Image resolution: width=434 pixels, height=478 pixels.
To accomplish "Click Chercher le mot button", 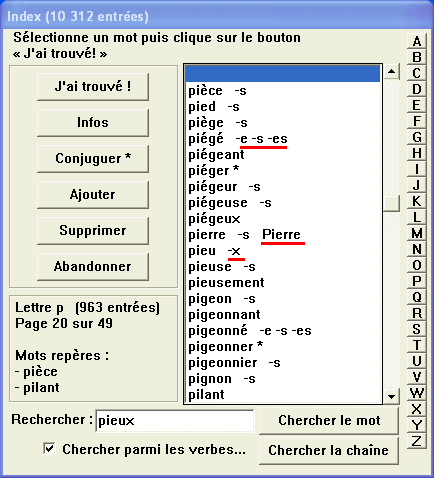I will tap(329, 421).
